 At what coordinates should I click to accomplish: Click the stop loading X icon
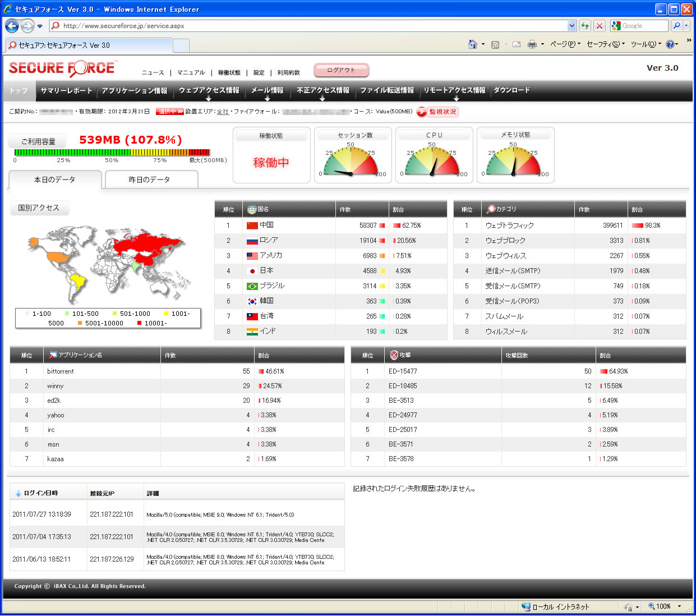pyautogui.click(x=600, y=26)
